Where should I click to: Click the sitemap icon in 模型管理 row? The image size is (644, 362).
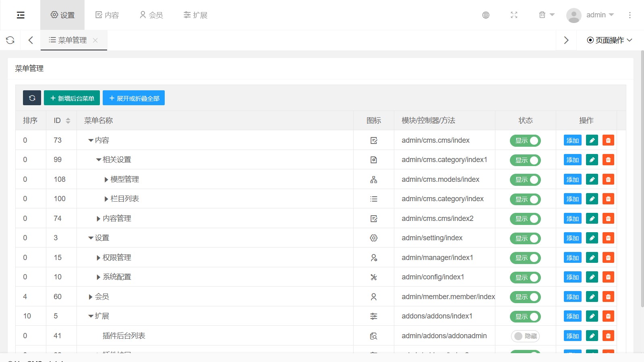click(374, 179)
